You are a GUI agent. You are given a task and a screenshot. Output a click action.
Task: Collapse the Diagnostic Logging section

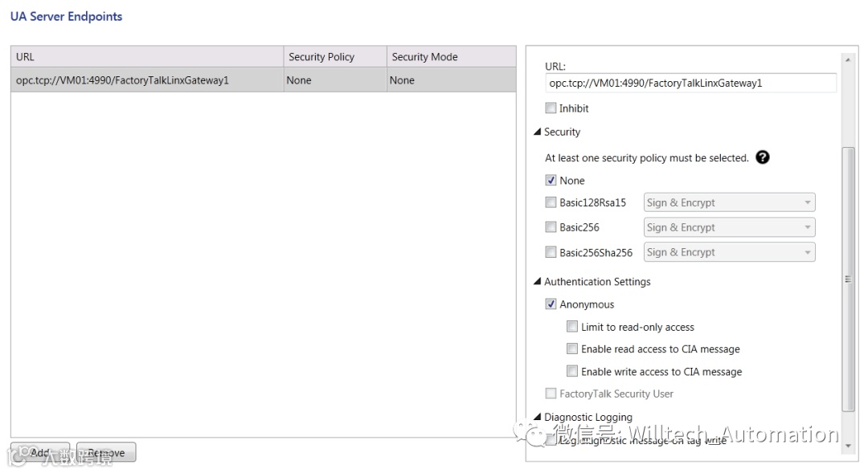pyautogui.click(x=537, y=417)
